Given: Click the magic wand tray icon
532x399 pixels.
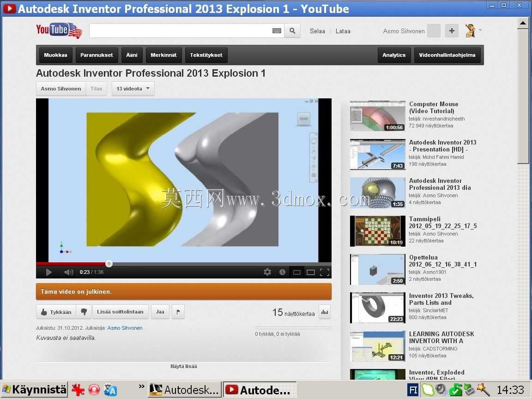Looking at the screenshot, I should [483, 390].
